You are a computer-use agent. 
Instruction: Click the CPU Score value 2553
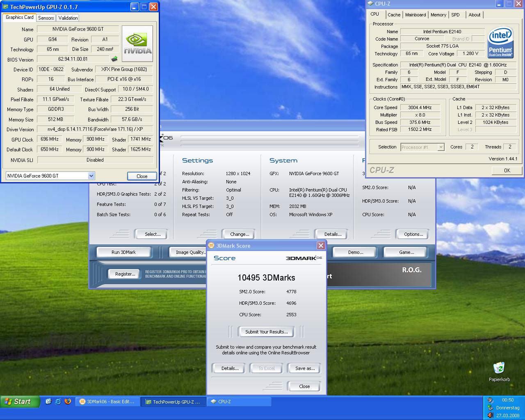pos(291,315)
